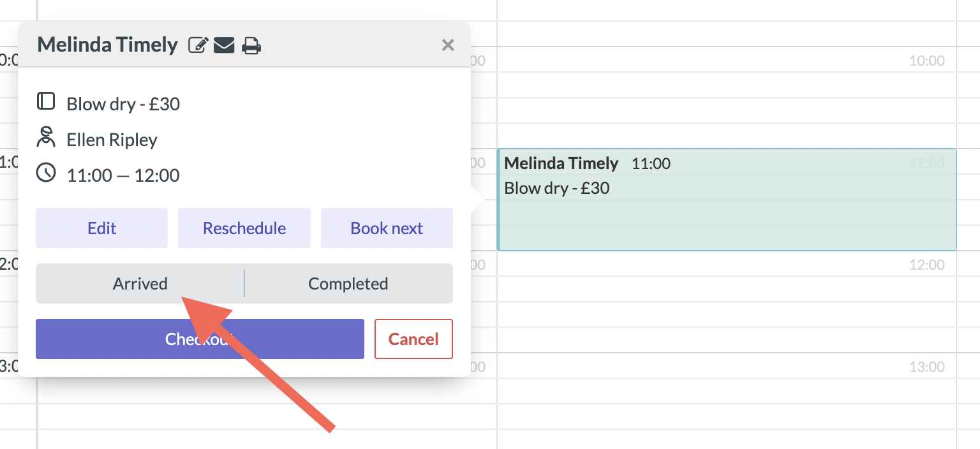980x449 pixels.
Task: Click the Blow dry - £30 service text
Action: [122, 103]
